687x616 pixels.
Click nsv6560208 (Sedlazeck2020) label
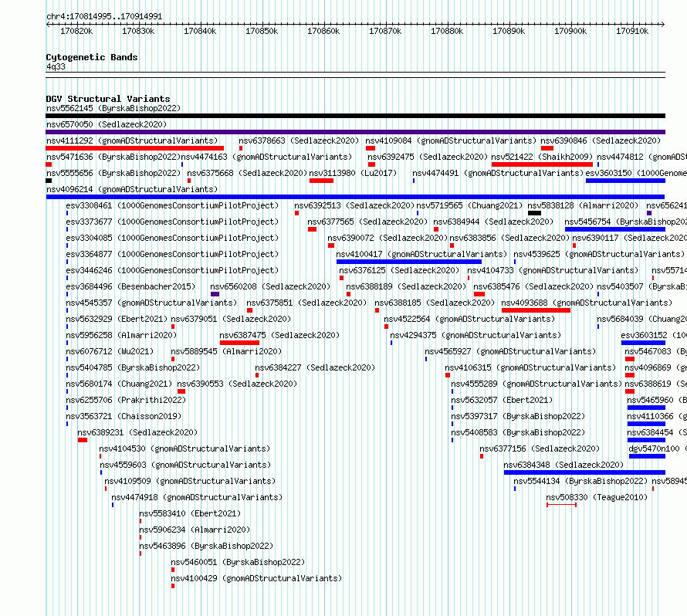[270, 286]
